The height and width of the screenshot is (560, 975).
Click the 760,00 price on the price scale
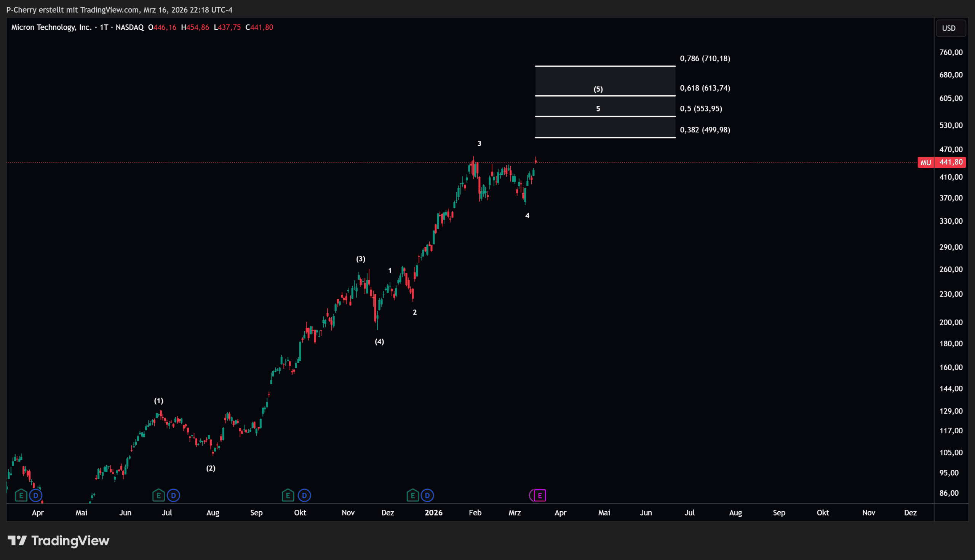(x=950, y=52)
